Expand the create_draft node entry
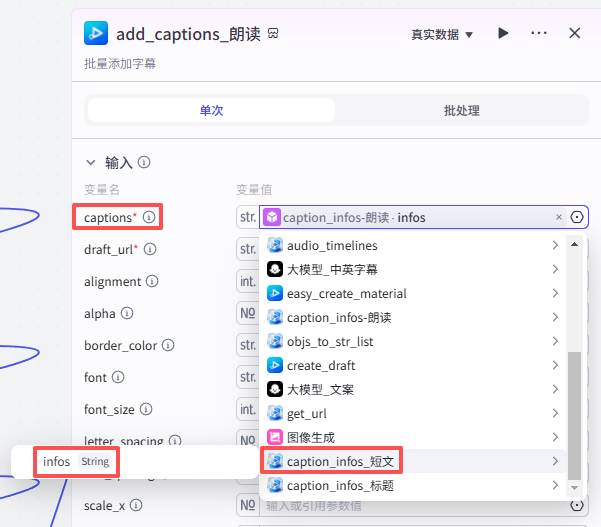Viewport: 601px width, 527px height. [x=554, y=366]
